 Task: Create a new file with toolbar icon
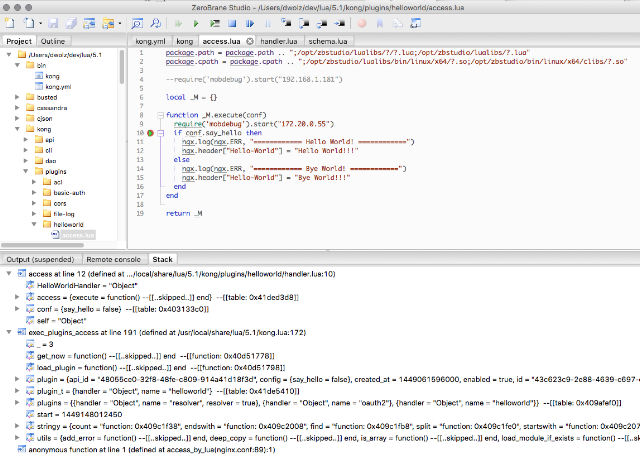(x=9, y=23)
